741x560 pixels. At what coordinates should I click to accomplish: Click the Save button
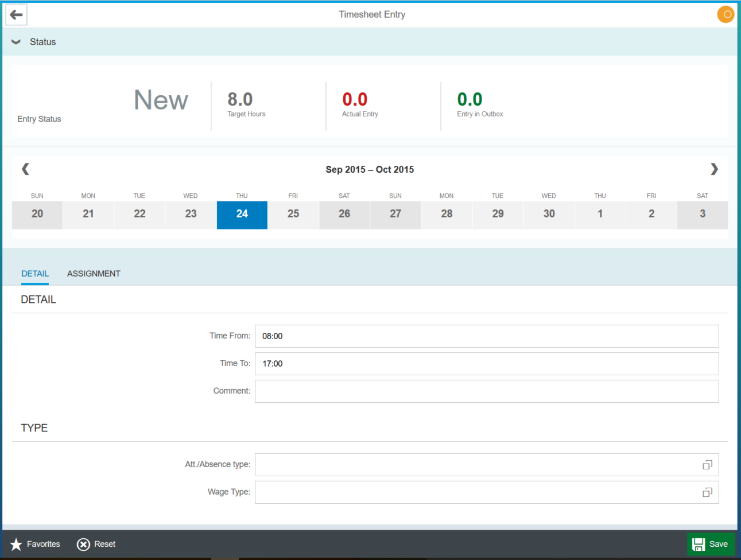point(711,544)
